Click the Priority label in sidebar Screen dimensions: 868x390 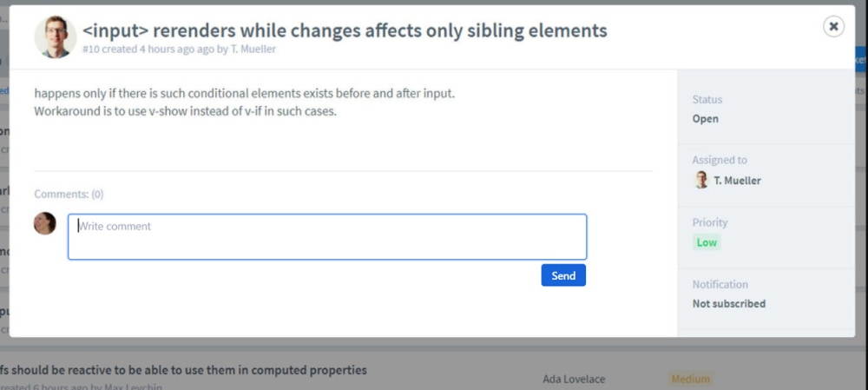(x=710, y=222)
